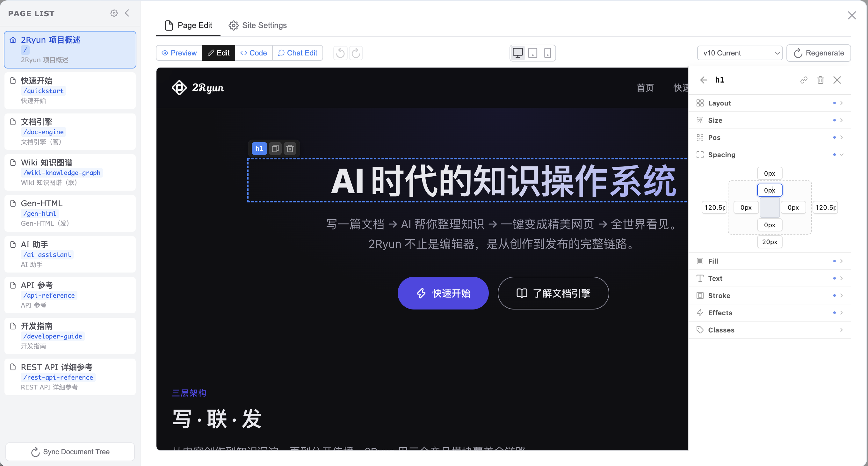This screenshot has width=868, height=466.
Task: Switch to Code view
Action: (253, 53)
